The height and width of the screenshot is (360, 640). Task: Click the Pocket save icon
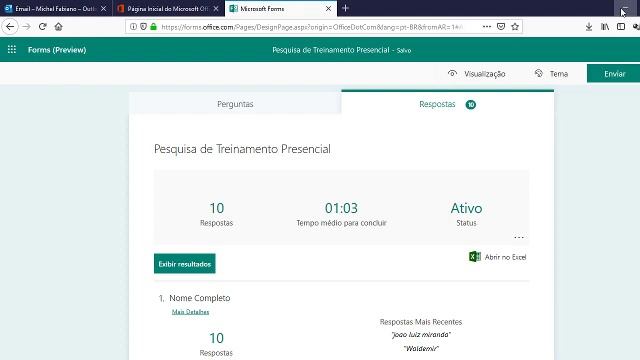click(x=501, y=27)
